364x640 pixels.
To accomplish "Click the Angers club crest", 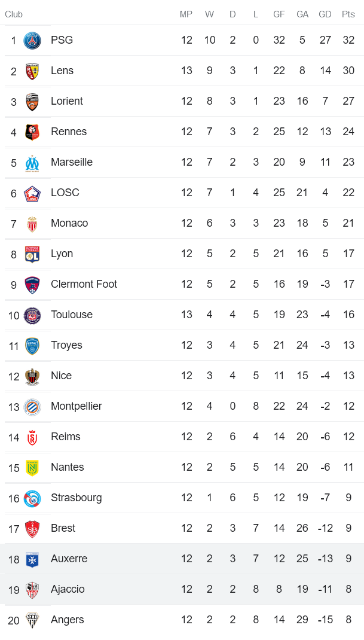I will (x=32, y=620).
